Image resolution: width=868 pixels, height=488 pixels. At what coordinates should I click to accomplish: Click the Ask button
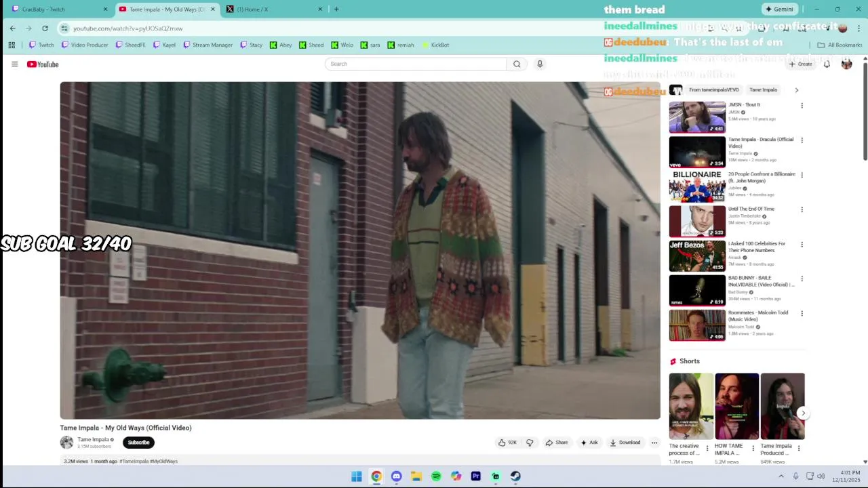coord(589,443)
